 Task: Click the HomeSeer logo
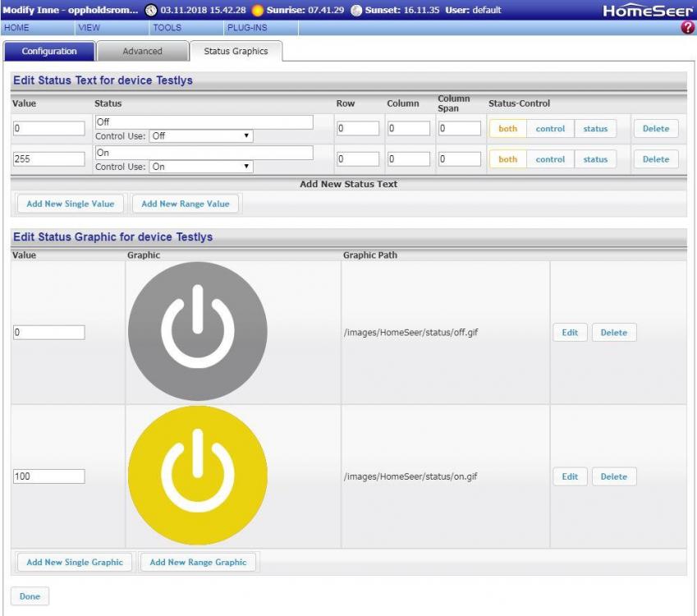tap(648, 11)
